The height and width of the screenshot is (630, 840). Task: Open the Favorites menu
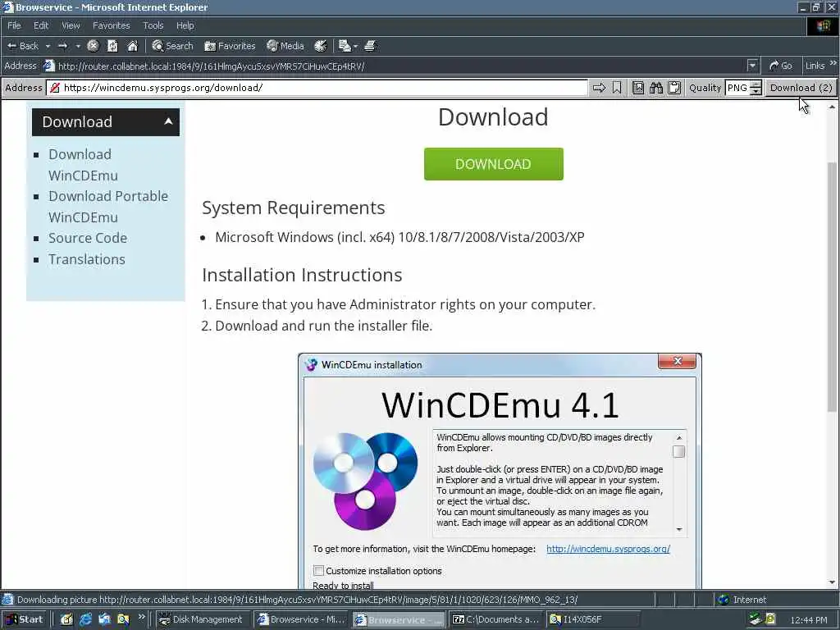click(x=111, y=25)
